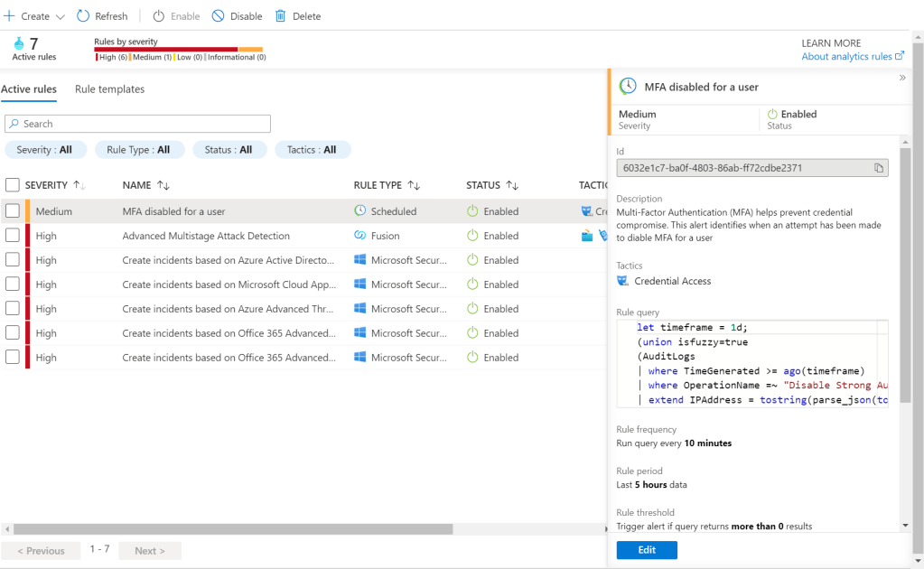The height and width of the screenshot is (569, 924).
Task: Toggle the select-all checkbox in the header
Action: pyautogui.click(x=13, y=185)
